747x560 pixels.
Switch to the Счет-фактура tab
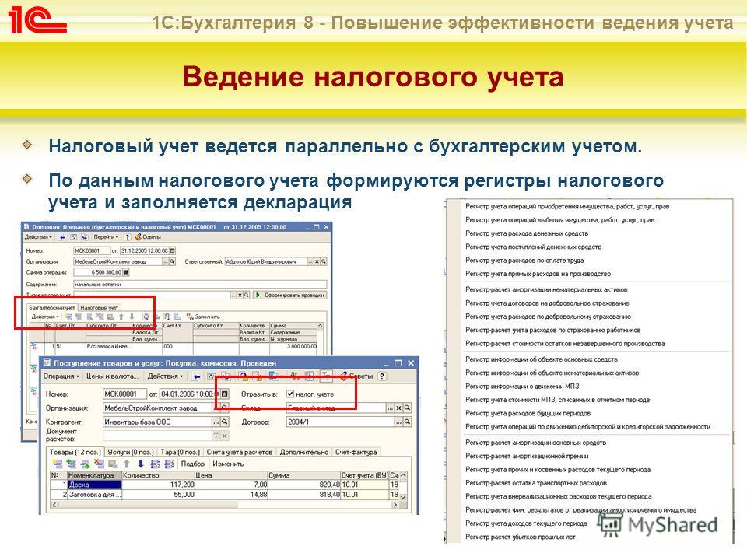point(356,452)
